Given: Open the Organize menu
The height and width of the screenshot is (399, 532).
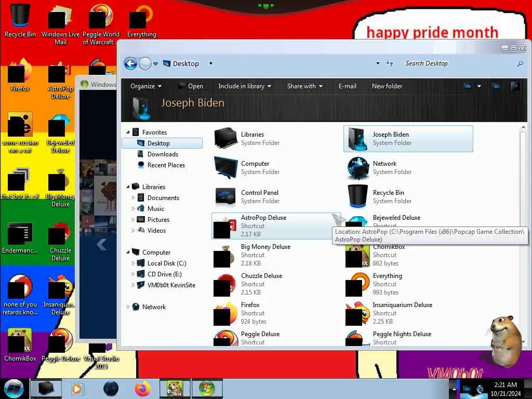Looking at the screenshot, I should [146, 86].
